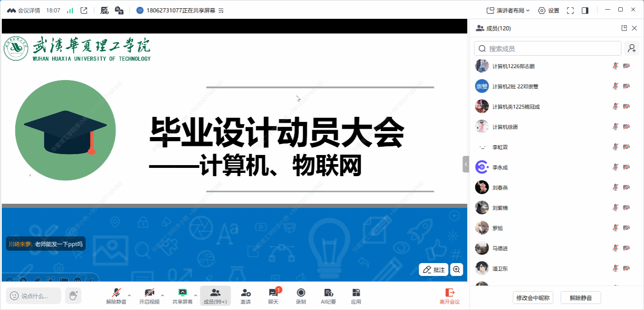Expand audio options arrow next to 解除静音
Screen dimensions: 644x310
point(129,295)
